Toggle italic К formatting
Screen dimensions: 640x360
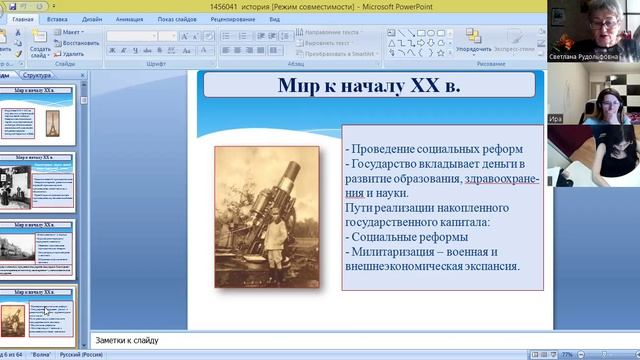(124, 51)
